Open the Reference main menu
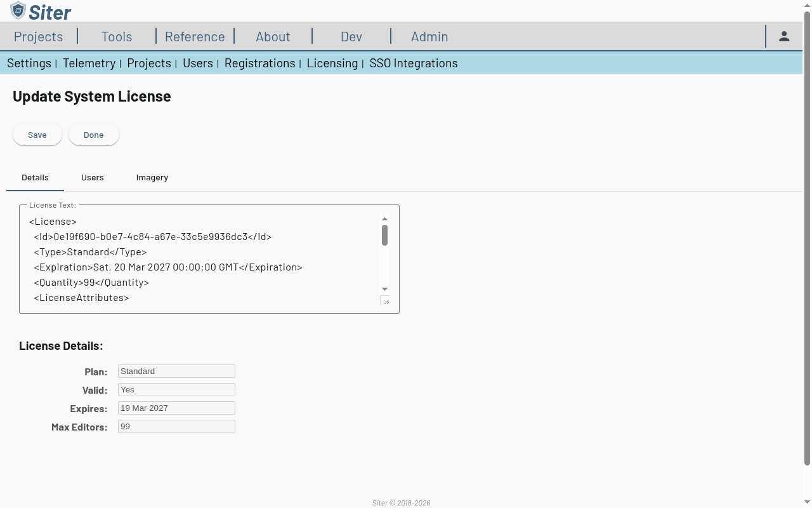The height and width of the screenshot is (508, 812). [195, 36]
